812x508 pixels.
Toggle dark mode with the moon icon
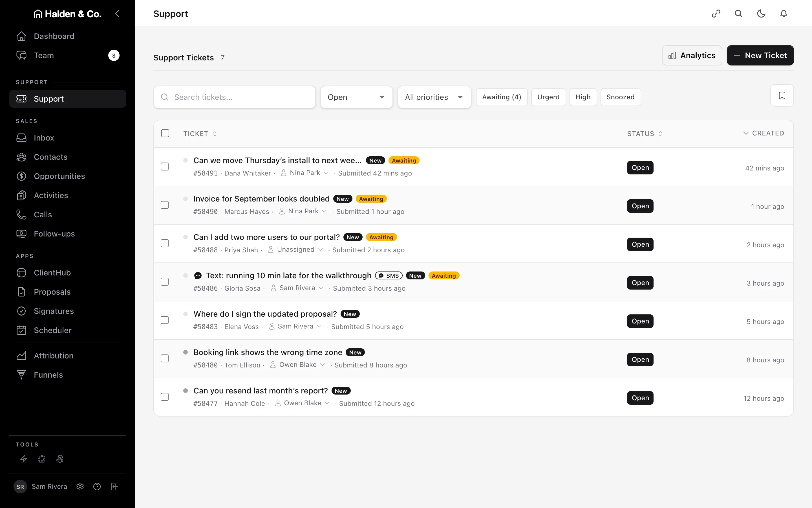point(761,14)
